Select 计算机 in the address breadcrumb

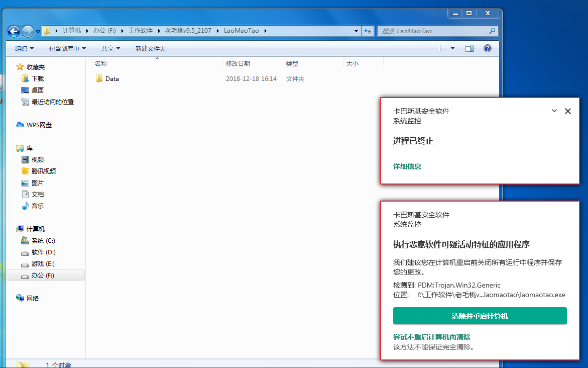pos(72,31)
